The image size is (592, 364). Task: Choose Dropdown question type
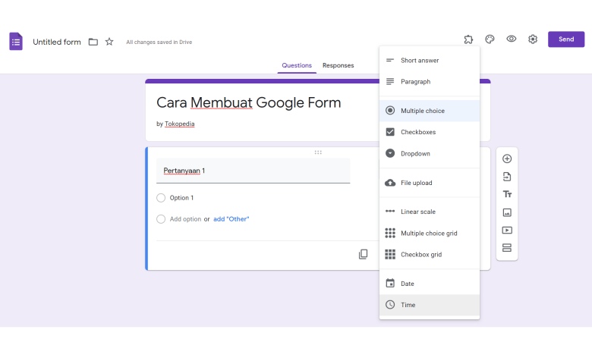click(x=430, y=153)
